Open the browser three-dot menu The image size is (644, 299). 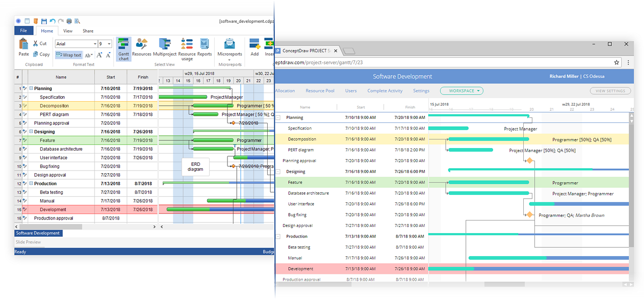[x=628, y=62]
